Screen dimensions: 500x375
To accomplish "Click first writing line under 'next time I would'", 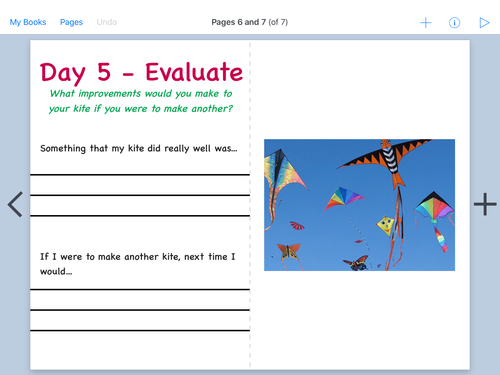I will (140, 289).
